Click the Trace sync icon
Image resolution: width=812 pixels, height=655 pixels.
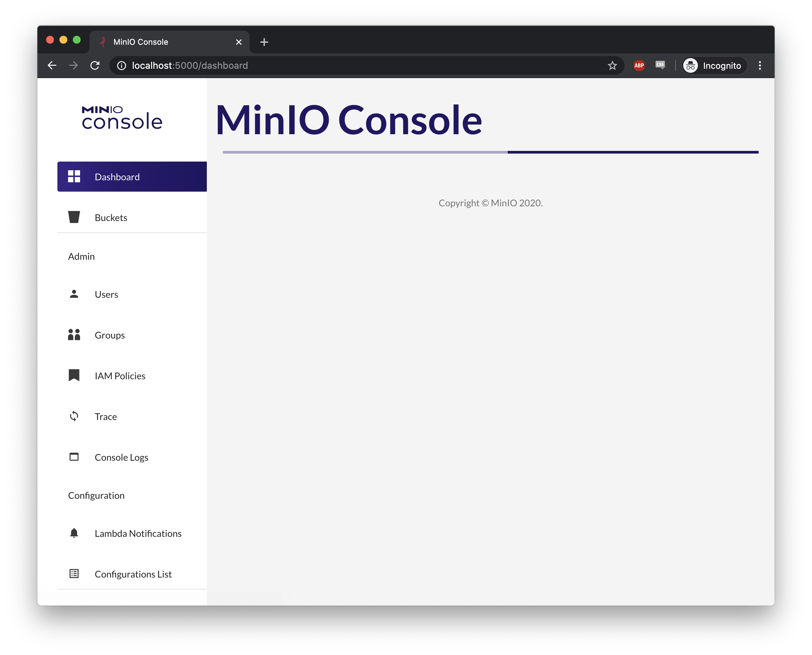[x=74, y=416]
